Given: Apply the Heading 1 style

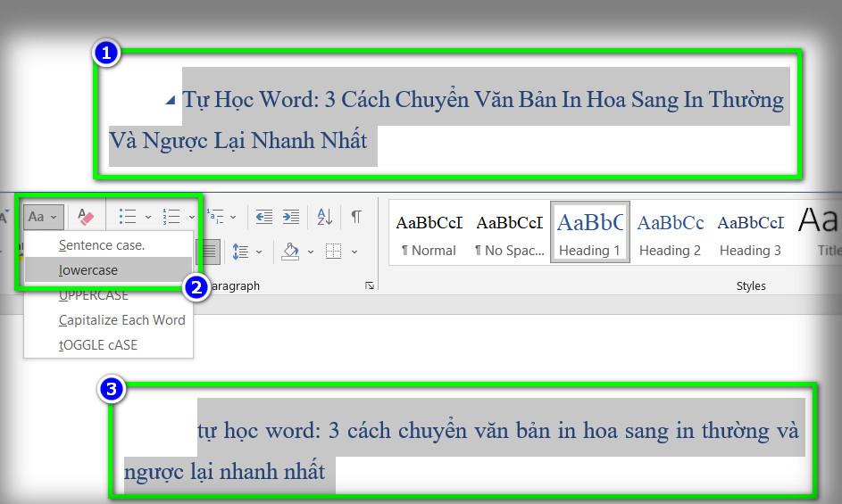Looking at the screenshot, I should 589,233.
